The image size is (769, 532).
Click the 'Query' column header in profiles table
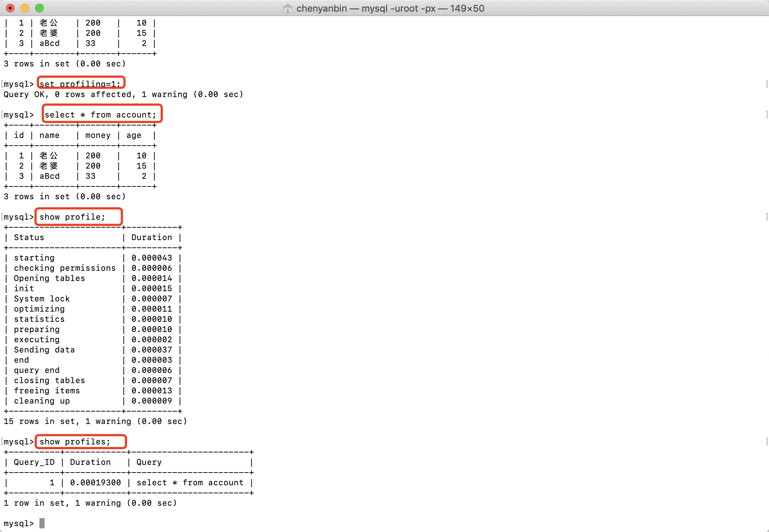pyautogui.click(x=149, y=462)
